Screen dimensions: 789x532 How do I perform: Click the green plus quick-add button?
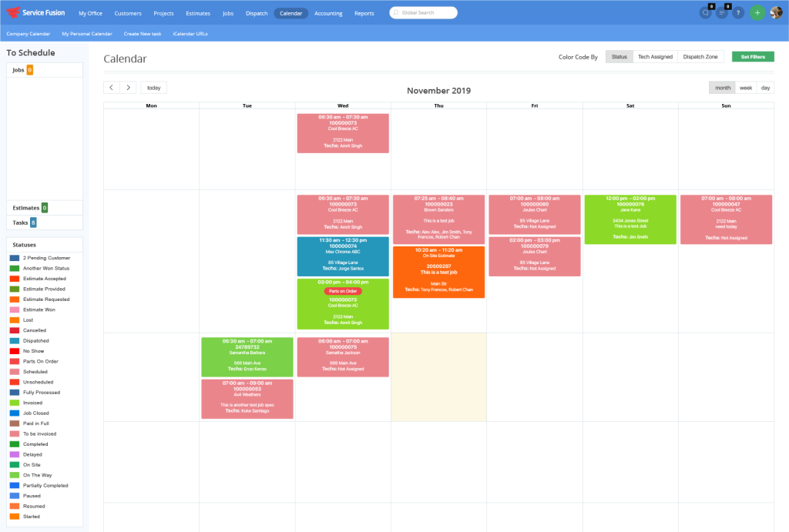coord(757,13)
